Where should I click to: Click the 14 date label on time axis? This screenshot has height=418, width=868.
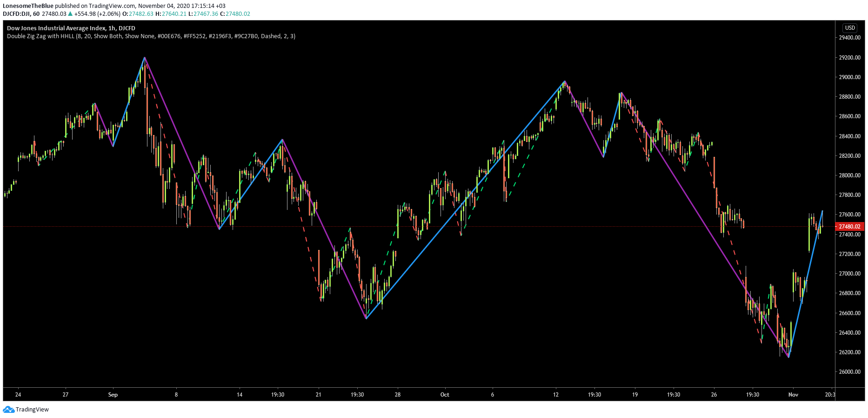click(240, 395)
